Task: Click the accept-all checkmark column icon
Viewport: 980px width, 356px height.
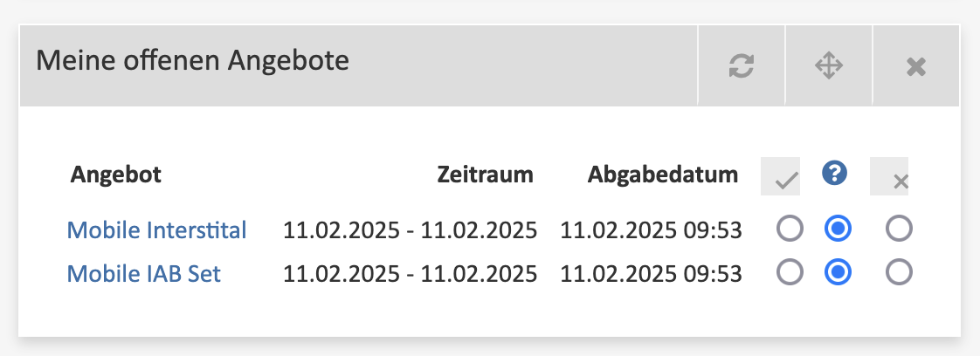Action: [x=780, y=176]
